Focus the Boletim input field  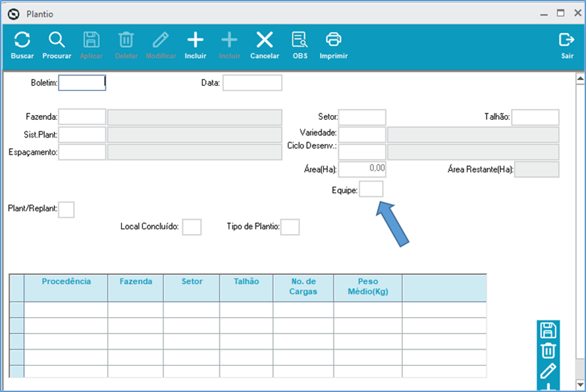pos(82,83)
